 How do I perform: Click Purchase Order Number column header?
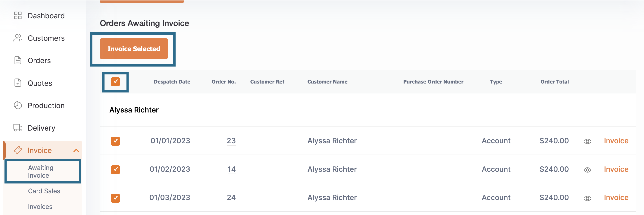point(433,82)
